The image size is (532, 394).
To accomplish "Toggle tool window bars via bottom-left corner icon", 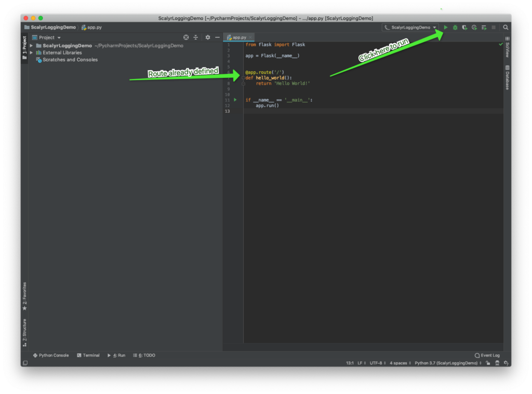I will pos(25,363).
